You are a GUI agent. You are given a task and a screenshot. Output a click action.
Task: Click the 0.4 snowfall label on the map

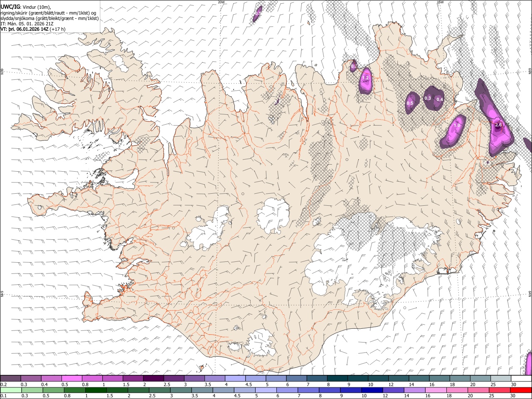pyautogui.click(x=439, y=99)
